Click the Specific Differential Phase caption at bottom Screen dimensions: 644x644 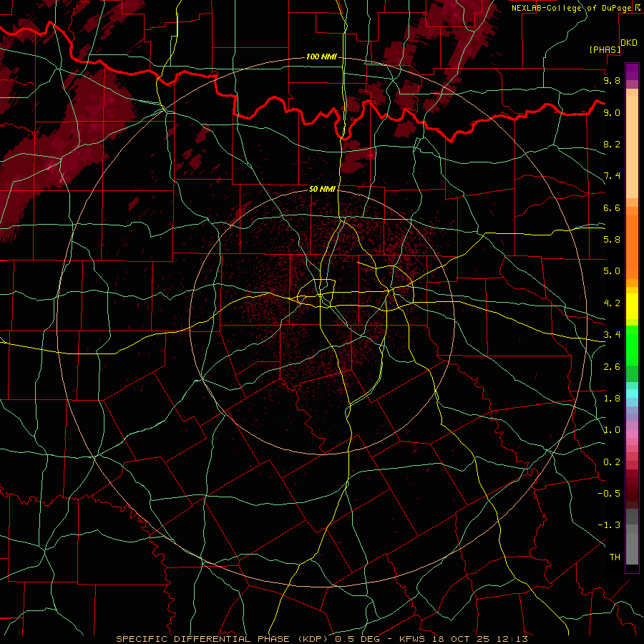pyautogui.click(x=321, y=639)
